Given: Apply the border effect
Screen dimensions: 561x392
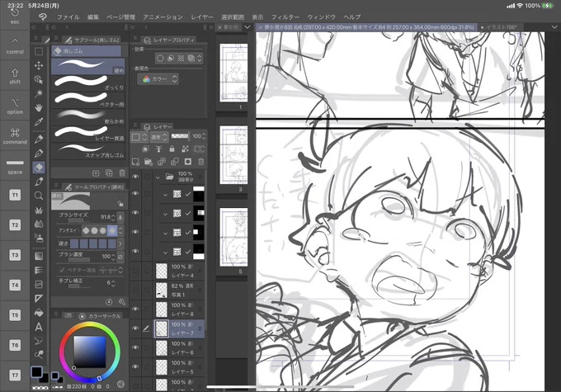Looking at the screenshot, I should [x=160, y=58].
